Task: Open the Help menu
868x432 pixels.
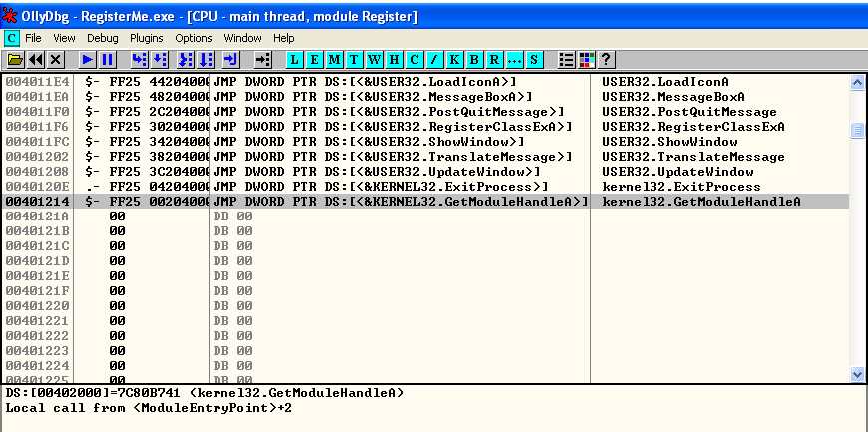Action: 284,38
